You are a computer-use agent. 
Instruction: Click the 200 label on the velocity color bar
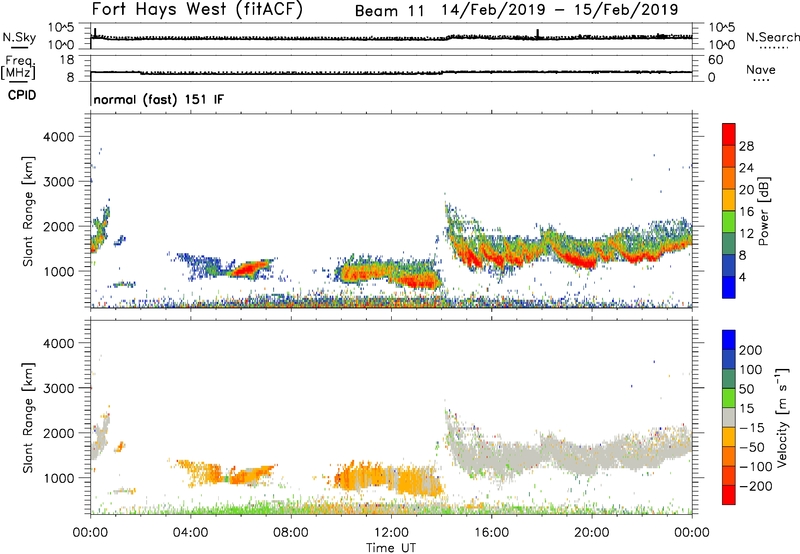751,350
